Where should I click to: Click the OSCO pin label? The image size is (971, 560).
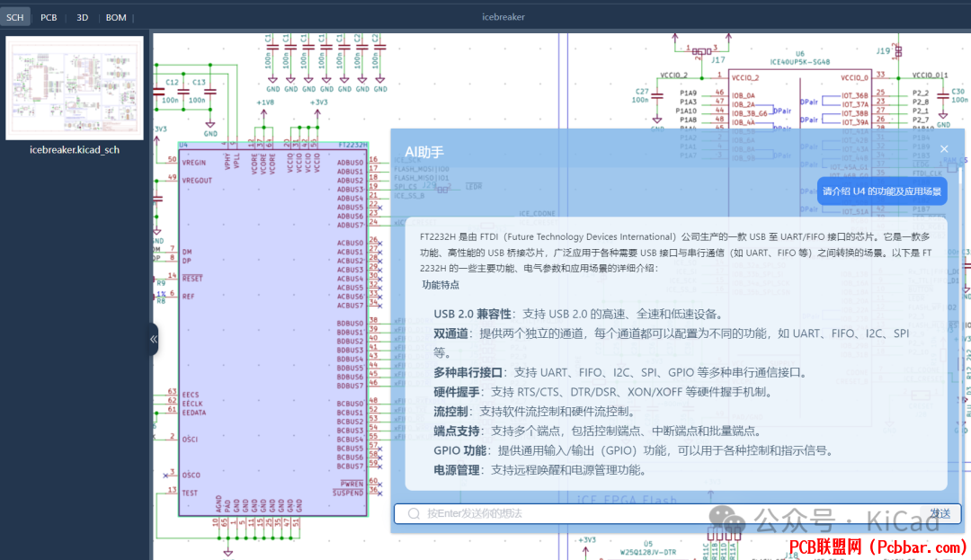(191, 476)
